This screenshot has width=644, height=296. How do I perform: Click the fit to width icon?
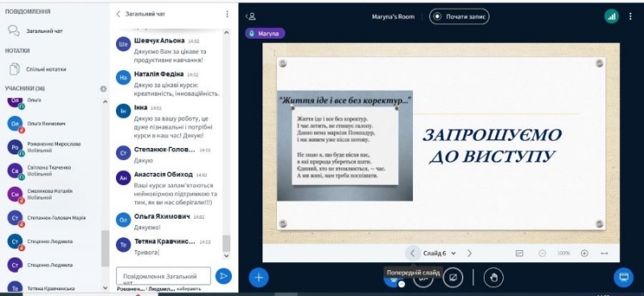[605, 253]
